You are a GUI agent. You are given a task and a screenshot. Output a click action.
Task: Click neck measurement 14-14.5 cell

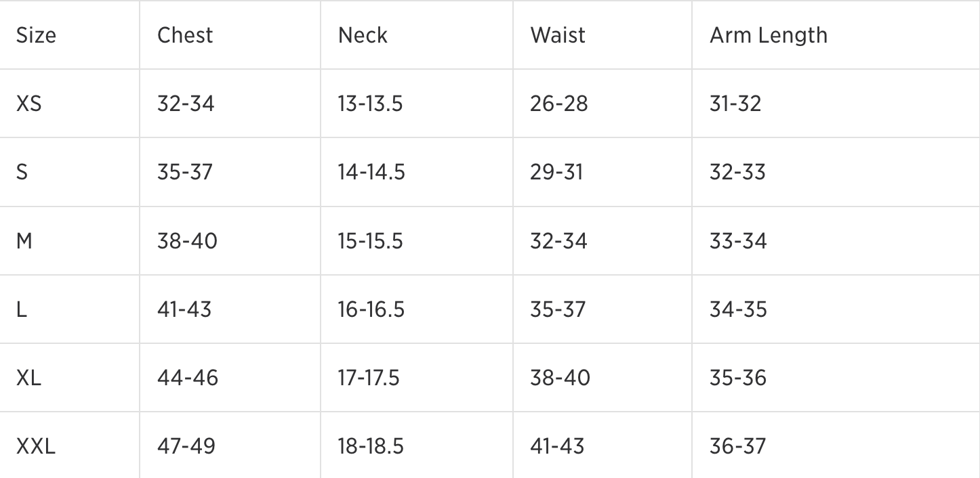click(371, 172)
